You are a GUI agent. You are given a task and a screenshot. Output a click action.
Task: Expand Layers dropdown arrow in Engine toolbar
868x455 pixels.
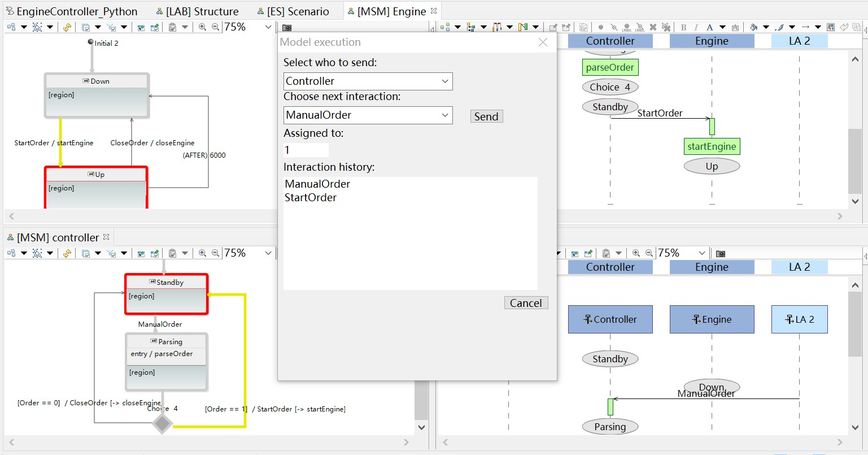pos(98,27)
